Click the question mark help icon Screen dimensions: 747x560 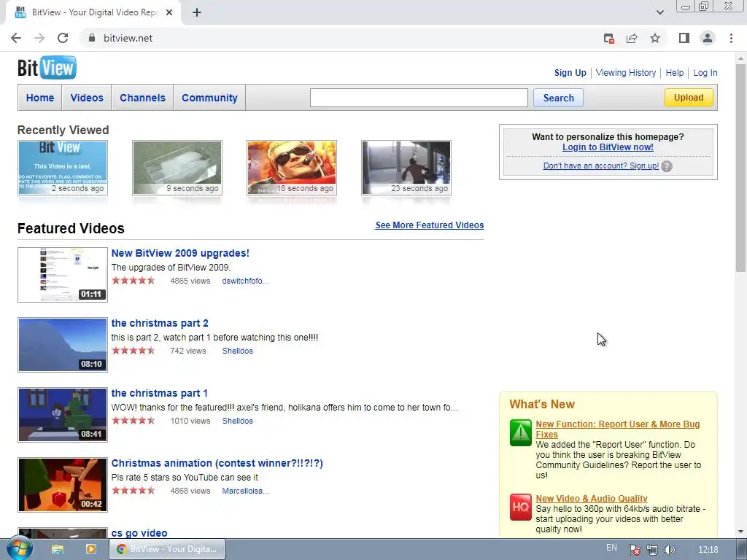tap(667, 166)
